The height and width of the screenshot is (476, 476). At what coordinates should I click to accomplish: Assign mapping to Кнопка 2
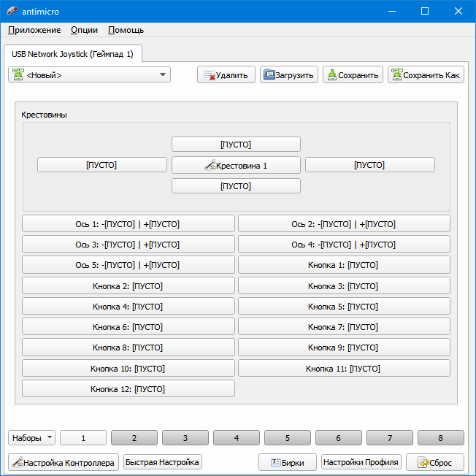(128, 285)
